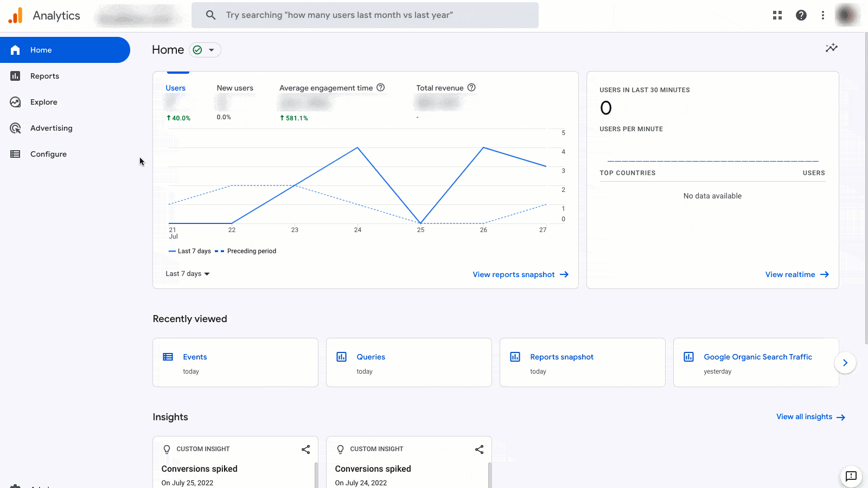Share the July 25 Conversions spiked insight

[305, 450]
